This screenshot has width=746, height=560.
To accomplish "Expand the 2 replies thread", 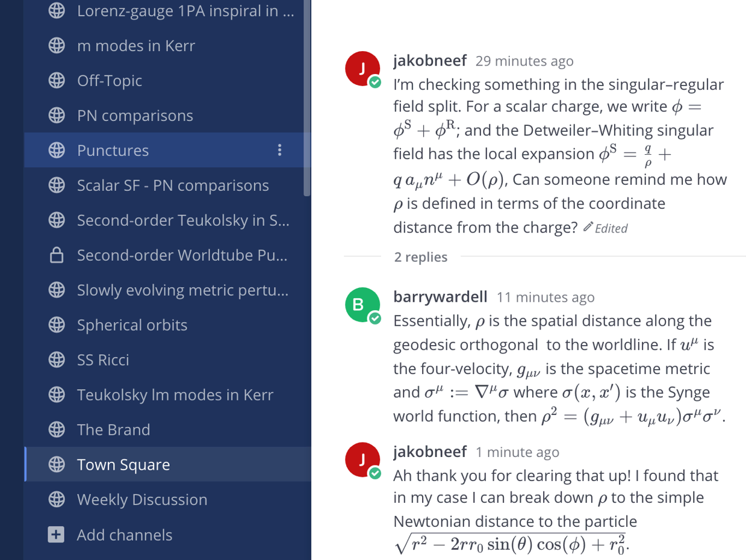I will pyautogui.click(x=421, y=257).
